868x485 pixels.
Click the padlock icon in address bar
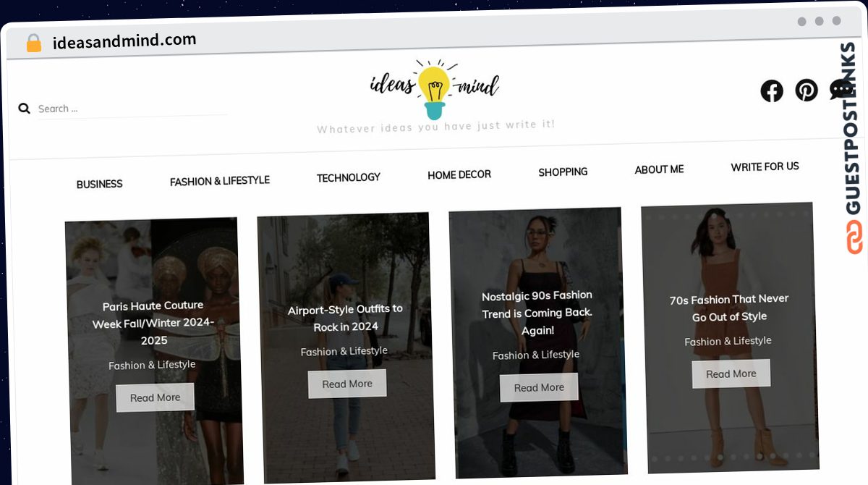pyautogui.click(x=34, y=43)
